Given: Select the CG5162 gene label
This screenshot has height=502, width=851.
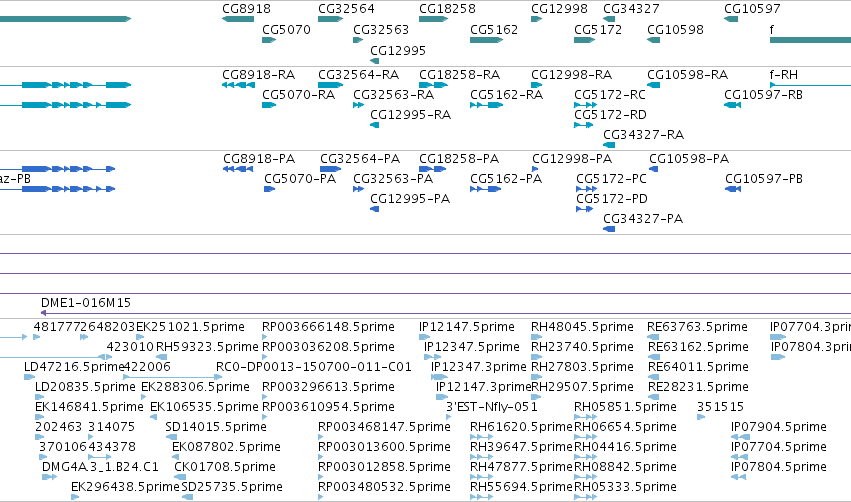Looking at the screenshot, I should (494, 29).
